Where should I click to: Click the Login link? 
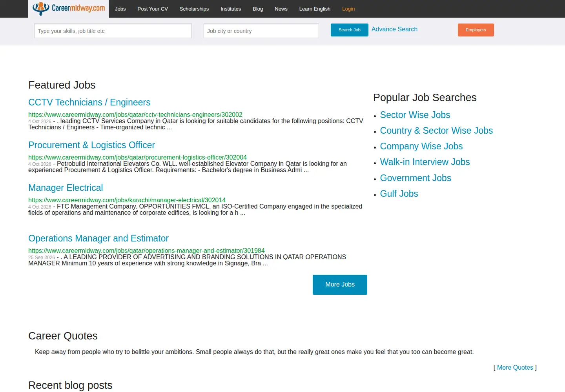[348, 9]
